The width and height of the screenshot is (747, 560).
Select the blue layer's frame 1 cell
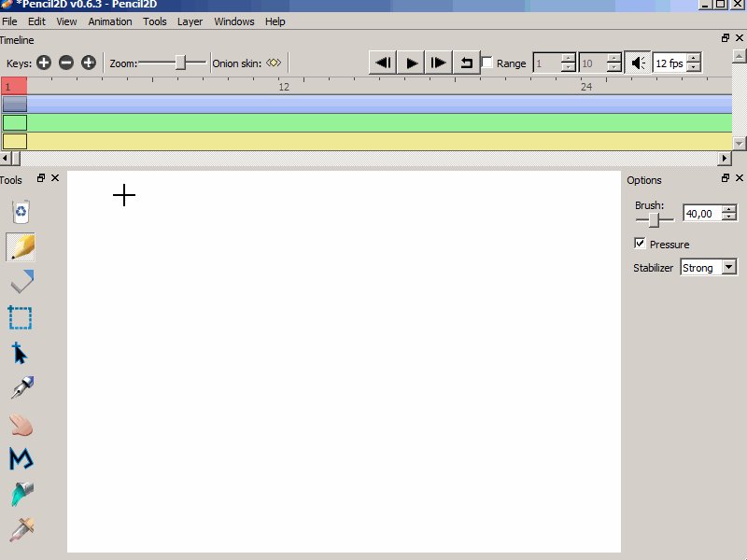click(x=15, y=104)
